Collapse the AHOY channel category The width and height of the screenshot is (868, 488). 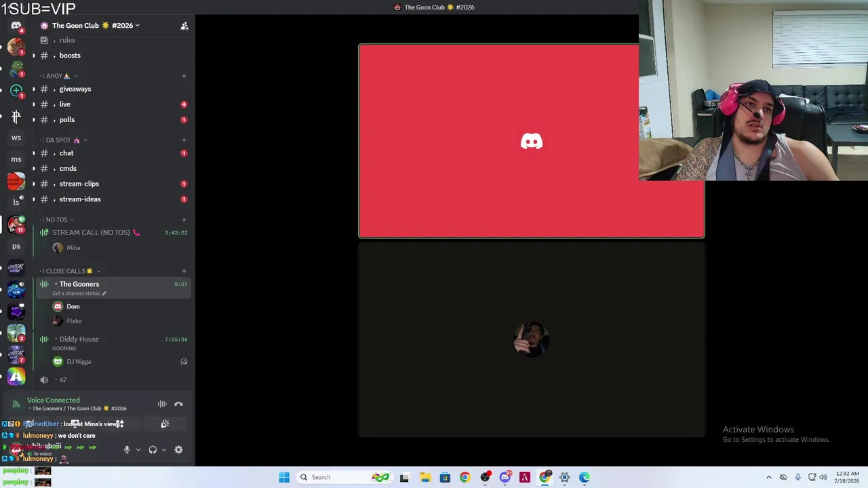coord(58,76)
